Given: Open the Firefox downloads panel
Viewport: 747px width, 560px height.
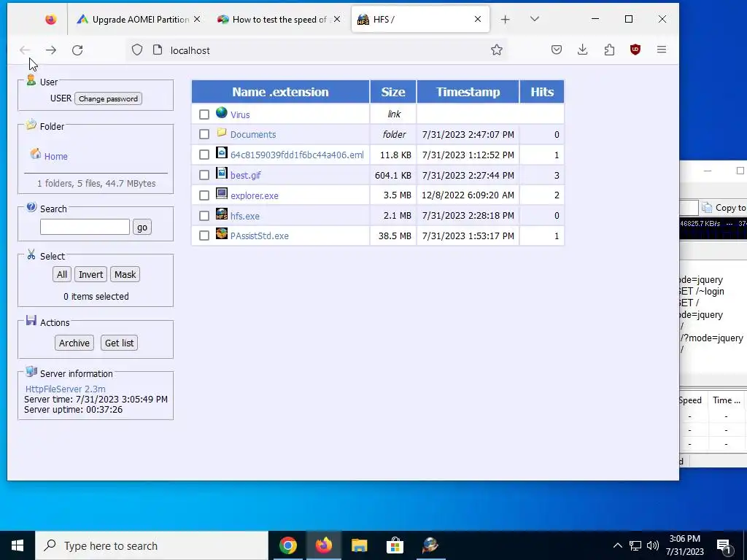Looking at the screenshot, I should [x=583, y=50].
